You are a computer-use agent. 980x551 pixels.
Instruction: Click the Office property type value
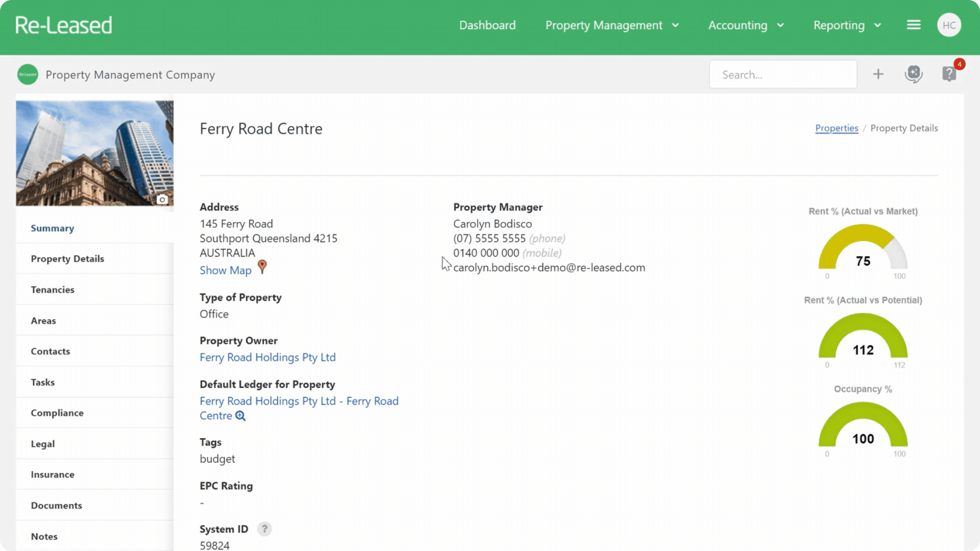(214, 314)
